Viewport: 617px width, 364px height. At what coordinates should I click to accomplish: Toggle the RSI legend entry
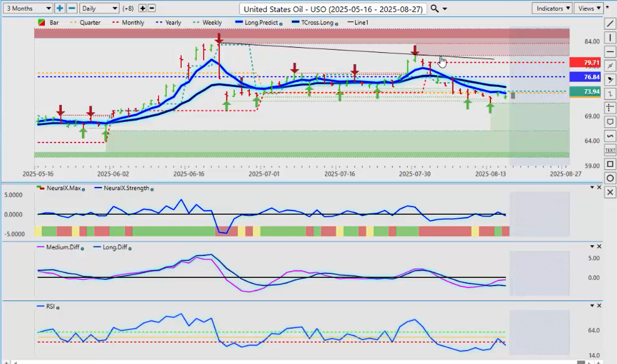50,307
